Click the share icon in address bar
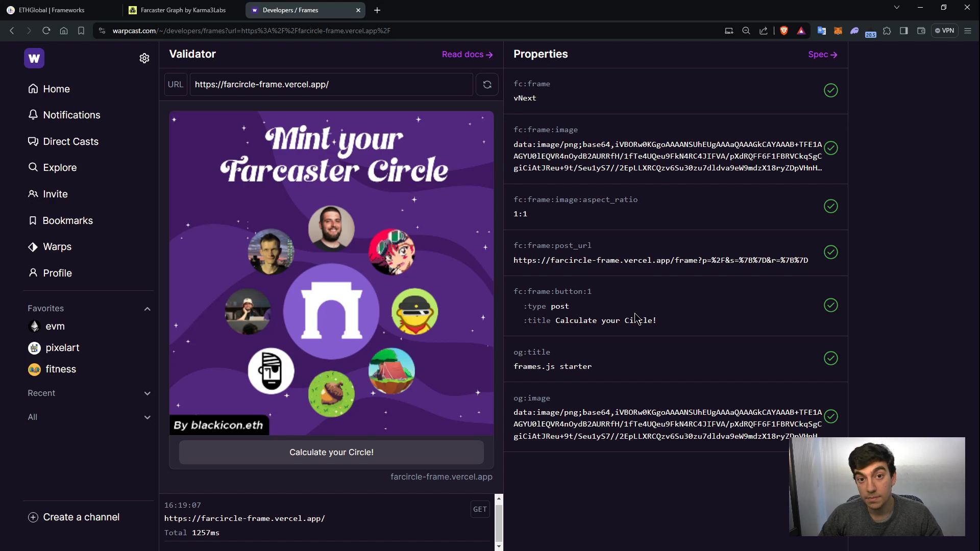The height and width of the screenshot is (551, 980). pyautogui.click(x=764, y=31)
